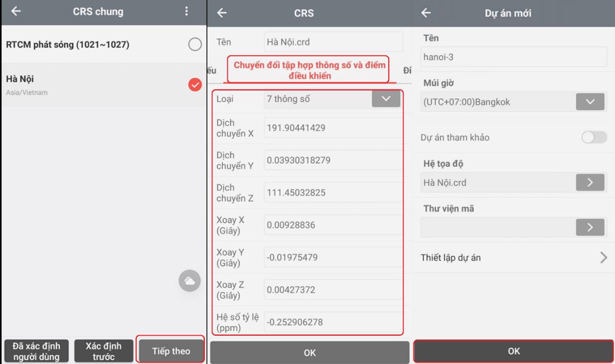615x364 pixels.
Task: Enable the Dự án tham khảo switch
Action: tap(593, 138)
